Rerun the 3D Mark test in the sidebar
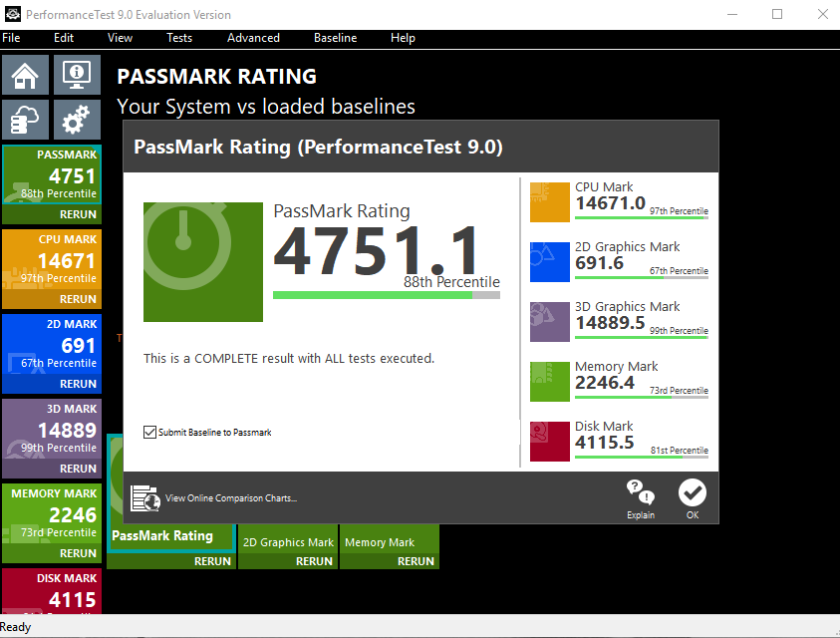 tap(78, 469)
